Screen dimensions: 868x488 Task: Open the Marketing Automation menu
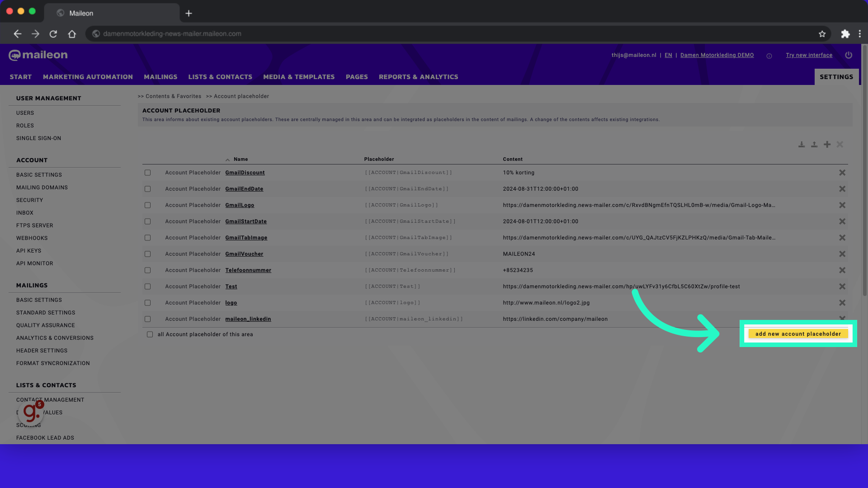tap(88, 77)
